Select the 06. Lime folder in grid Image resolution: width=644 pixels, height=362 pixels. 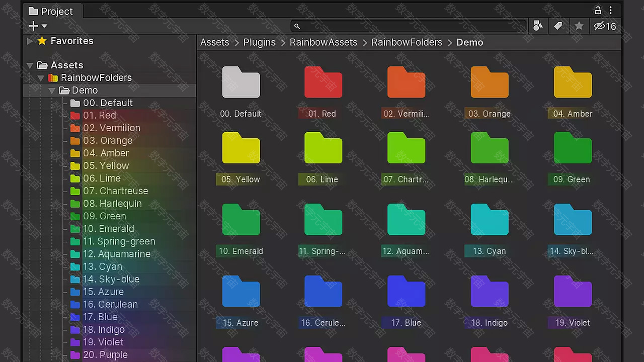[x=323, y=148]
